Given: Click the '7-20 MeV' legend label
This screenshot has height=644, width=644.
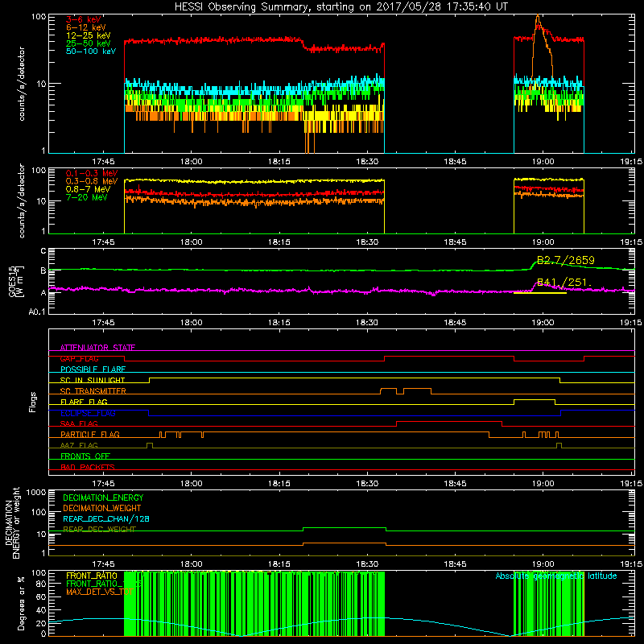Looking at the screenshot, I should point(87,197).
